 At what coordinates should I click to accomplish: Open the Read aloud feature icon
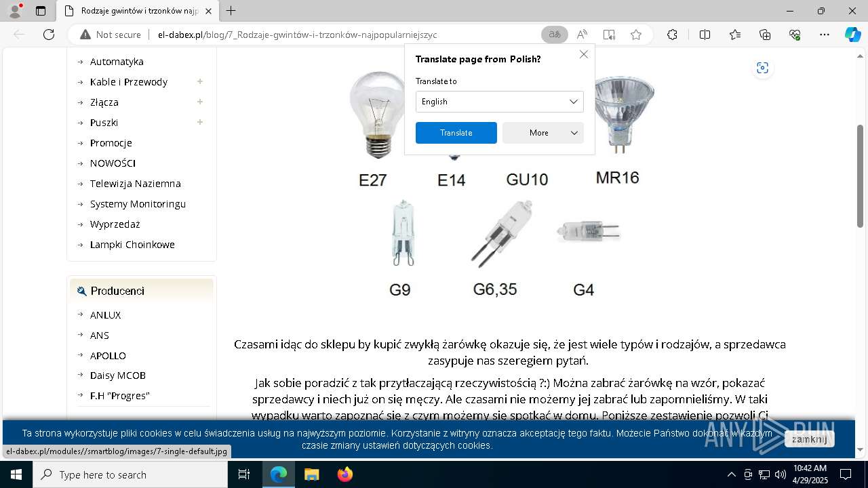click(x=582, y=35)
